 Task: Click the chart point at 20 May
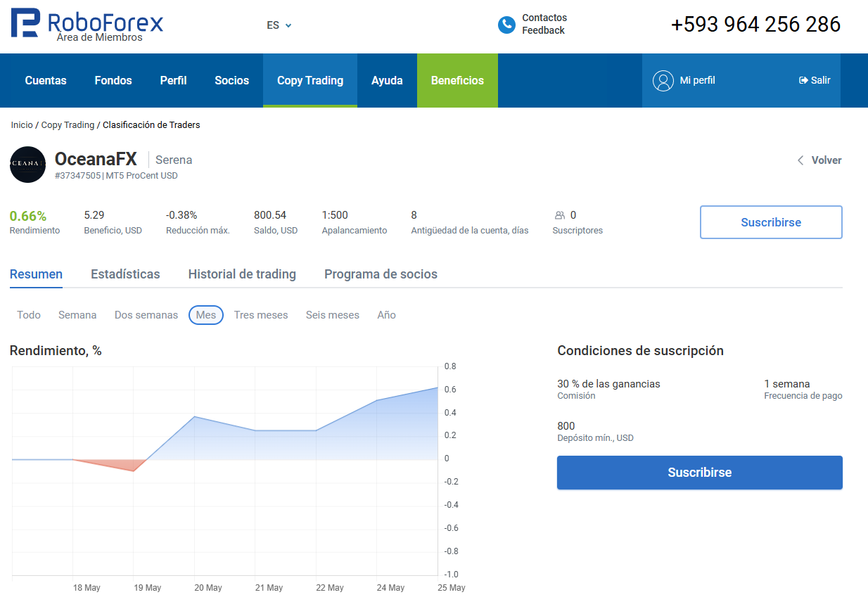(195, 416)
